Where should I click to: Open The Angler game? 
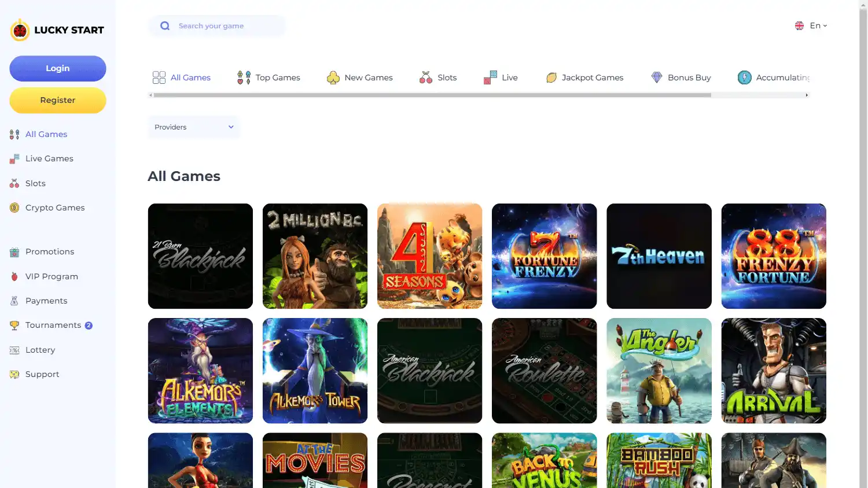pos(659,371)
